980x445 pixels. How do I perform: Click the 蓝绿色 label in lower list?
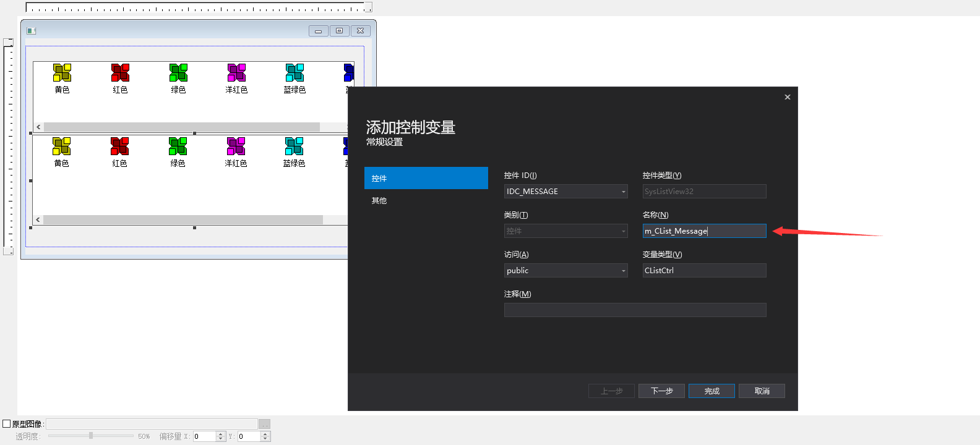pyautogui.click(x=294, y=164)
